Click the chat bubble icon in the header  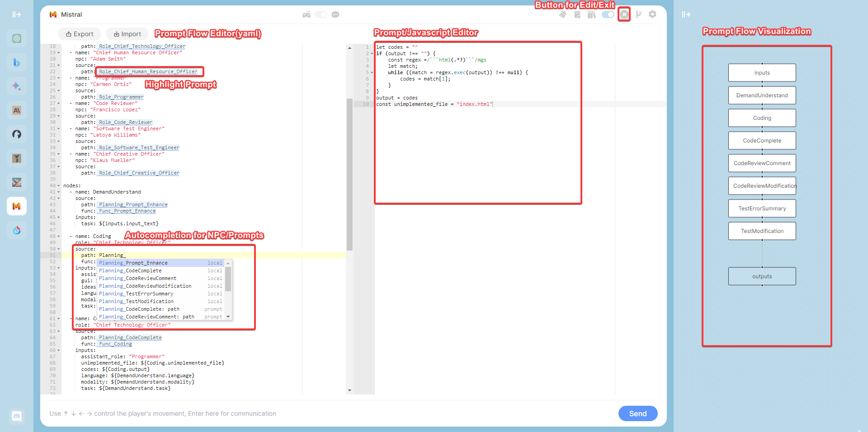coord(335,14)
